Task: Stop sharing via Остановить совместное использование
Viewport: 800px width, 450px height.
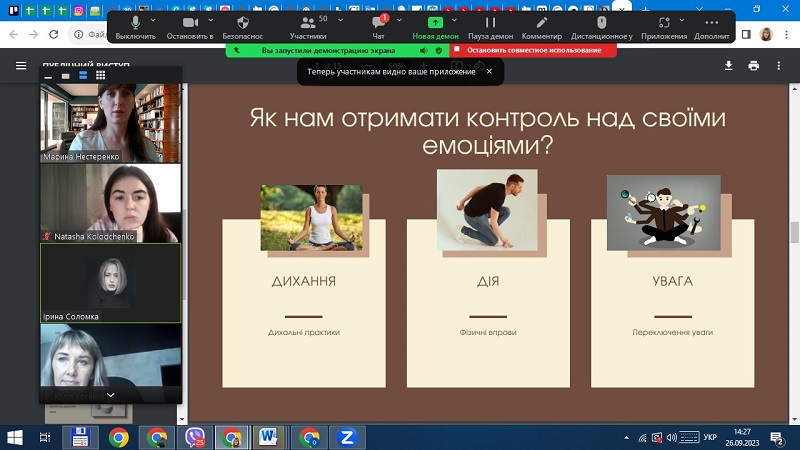Action: pos(533,50)
